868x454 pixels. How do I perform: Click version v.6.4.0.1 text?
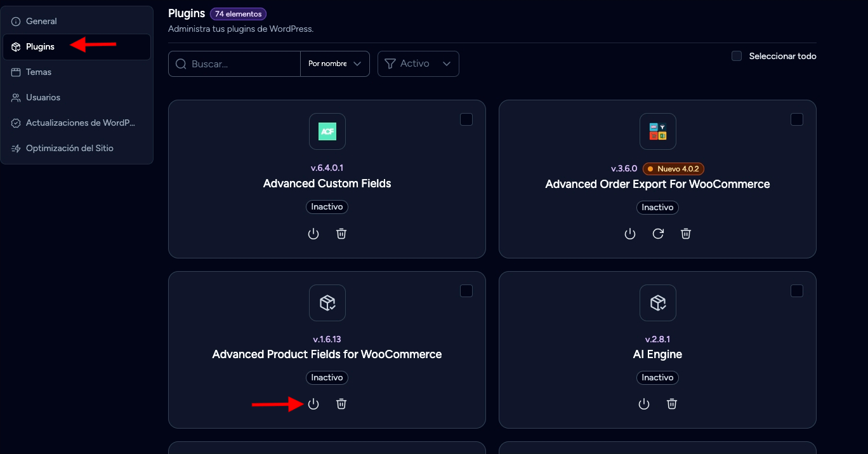click(x=327, y=168)
